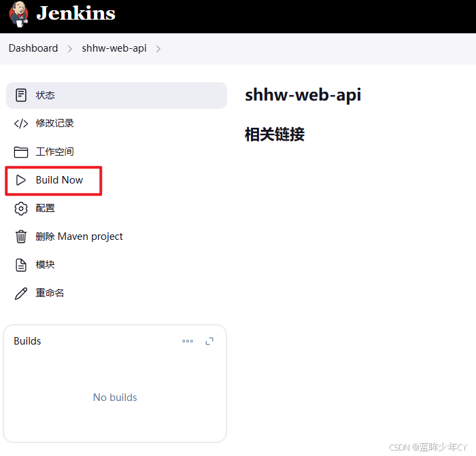The height and width of the screenshot is (456, 476).
Task: Expand chevron after shhw-web-api breadcrumb
Action: 158,49
